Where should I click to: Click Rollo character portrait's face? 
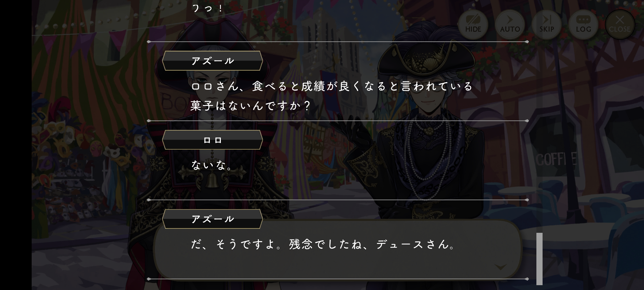[x=212, y=86]
